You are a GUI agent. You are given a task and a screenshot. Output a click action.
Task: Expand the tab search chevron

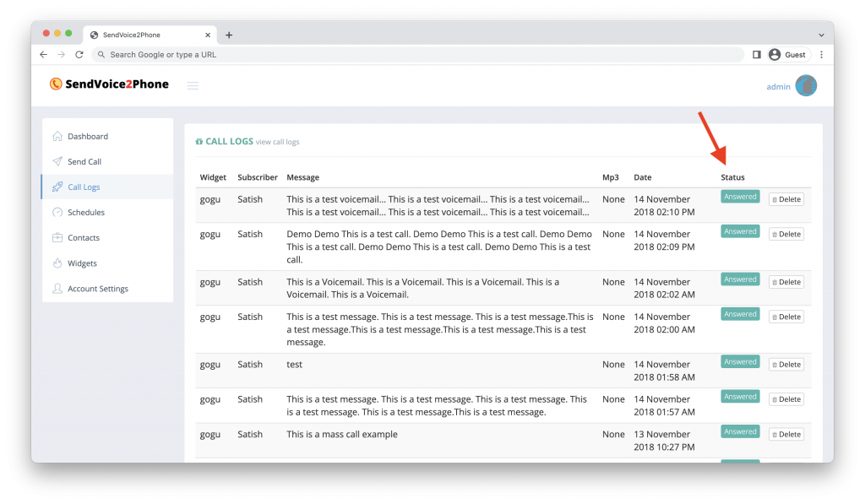tap(821, 35)
